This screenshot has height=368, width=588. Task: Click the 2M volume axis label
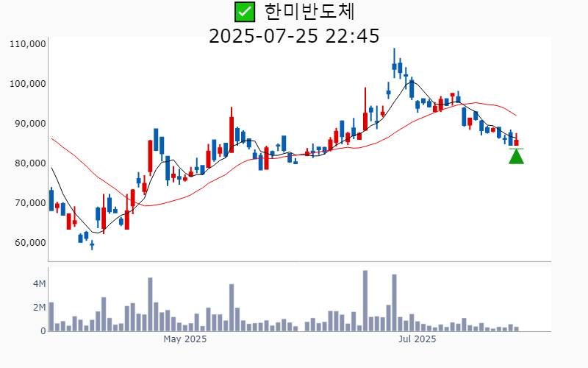[40, 308]
